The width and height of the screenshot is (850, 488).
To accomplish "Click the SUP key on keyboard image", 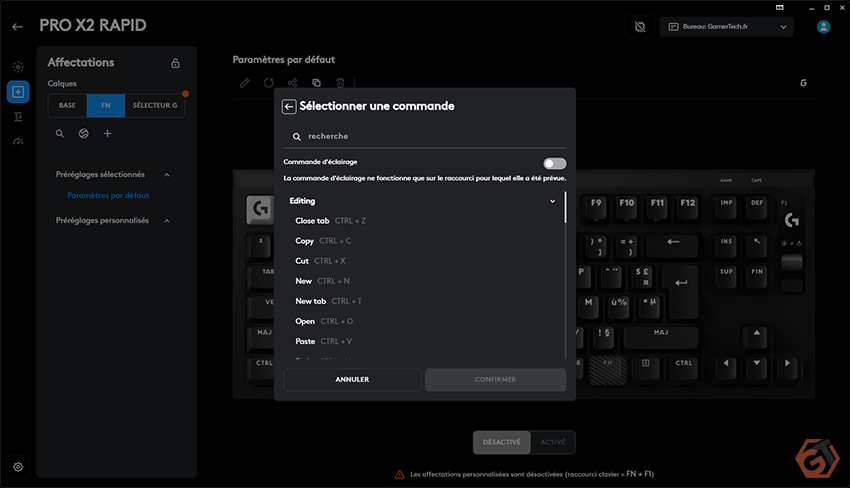I will 726,275.
